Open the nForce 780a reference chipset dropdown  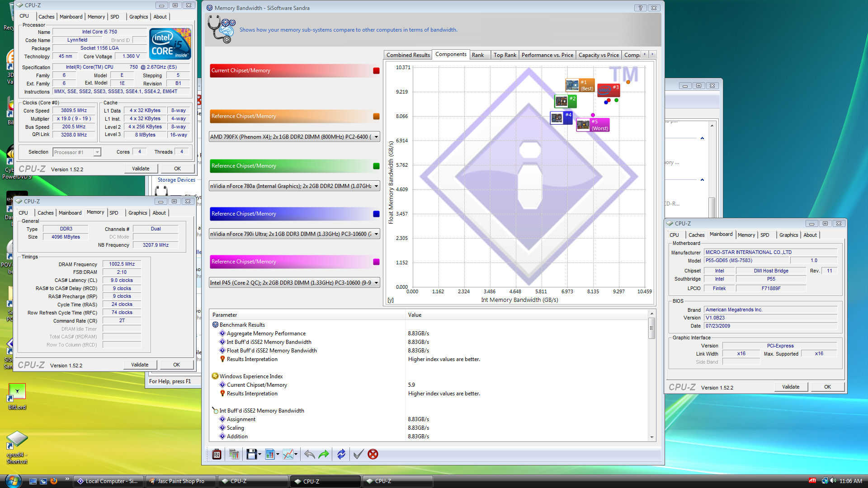[x=376, y=186]
